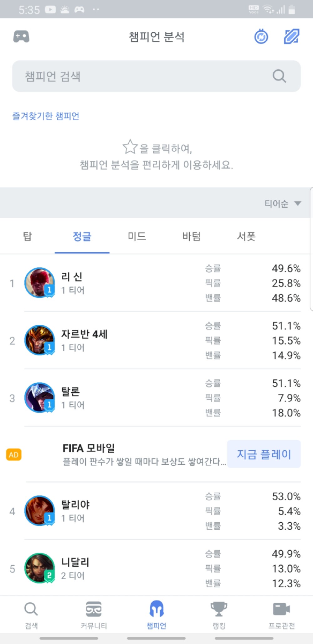Tap the game controller icon at top left
Viewport: 313px width, 644px height.
[x=21, y=37]
